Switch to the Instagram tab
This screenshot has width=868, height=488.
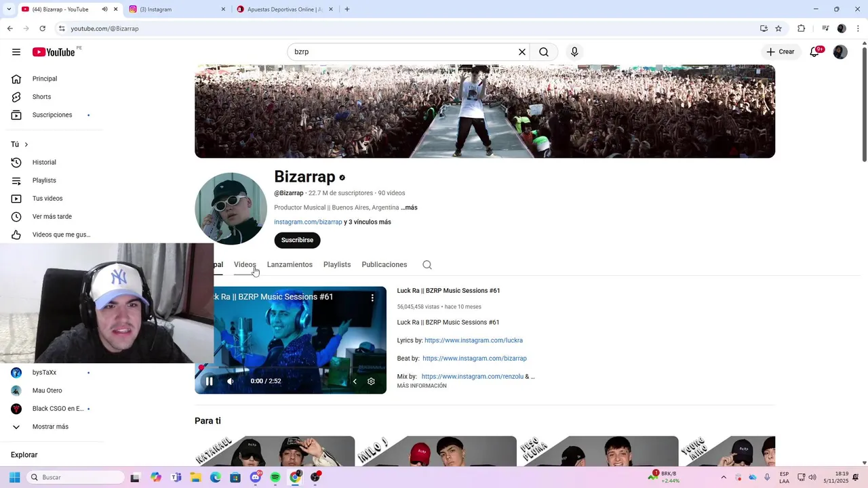176,9
